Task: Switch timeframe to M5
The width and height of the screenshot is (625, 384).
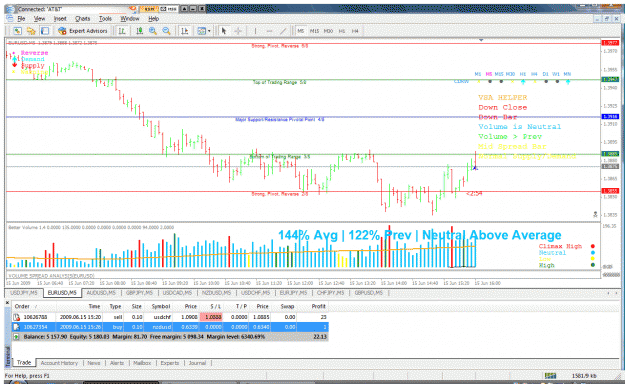Action: point(301,31)
